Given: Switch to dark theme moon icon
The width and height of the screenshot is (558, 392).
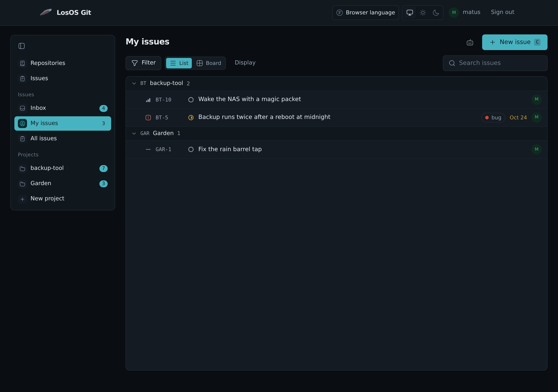Looking at the screenshot, I should (x=436, y=13).
